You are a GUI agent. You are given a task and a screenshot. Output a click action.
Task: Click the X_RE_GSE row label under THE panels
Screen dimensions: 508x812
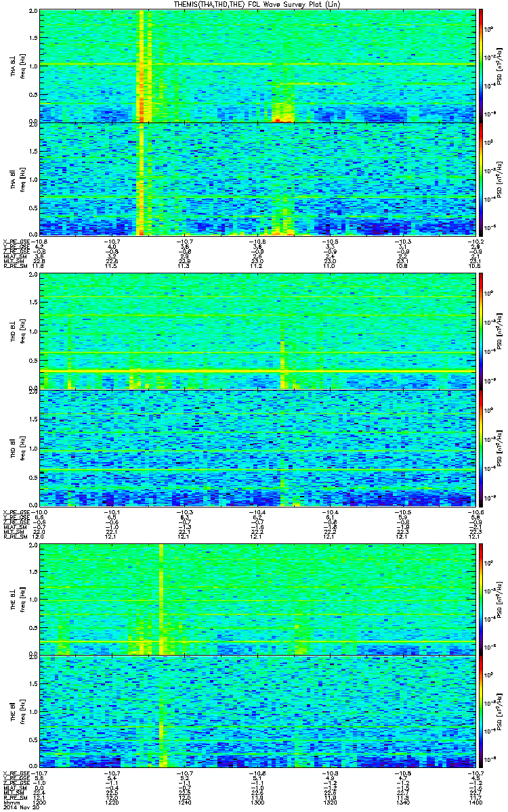pyautogui.click(x=16, y=773)
